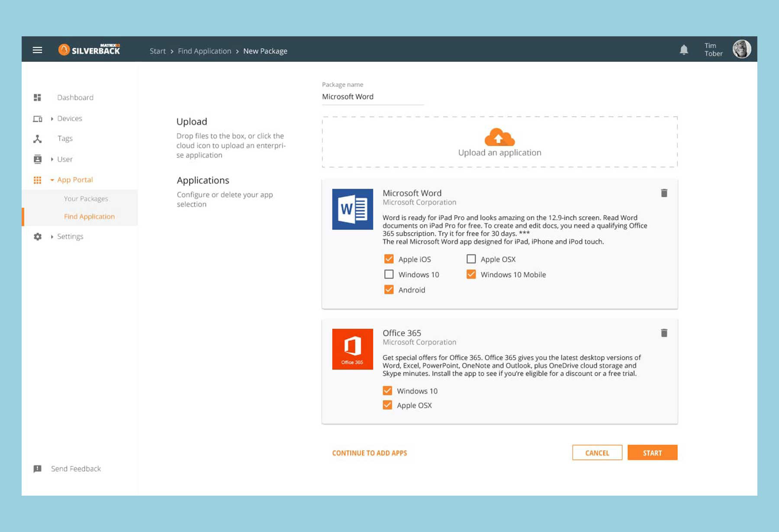Click the Office 365 app thumbnail
The width and height of the screenshot is (779, 532).
(353, 349)
